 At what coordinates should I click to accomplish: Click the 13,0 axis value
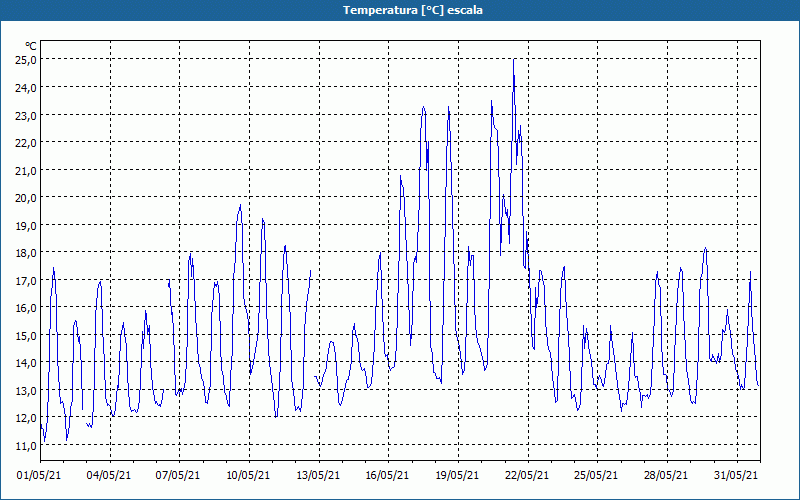26,391
